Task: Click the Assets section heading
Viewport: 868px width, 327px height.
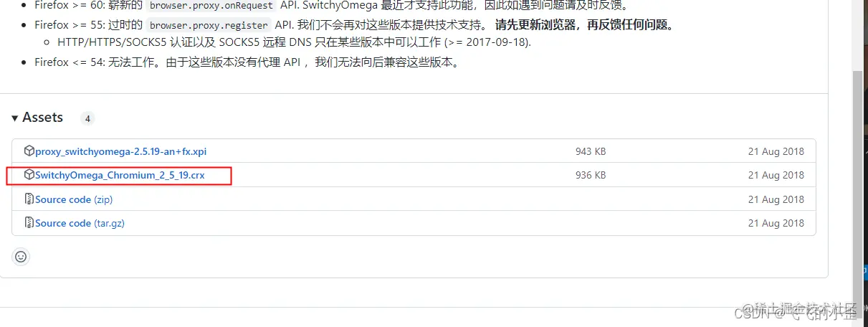Action: pyautogui.click(x=42, y=118)
